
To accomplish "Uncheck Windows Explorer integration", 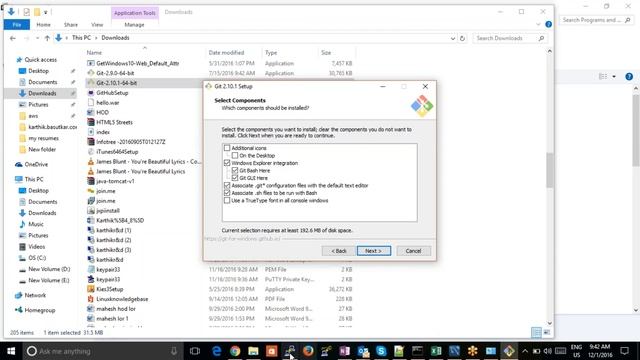I will click(227, 163).
